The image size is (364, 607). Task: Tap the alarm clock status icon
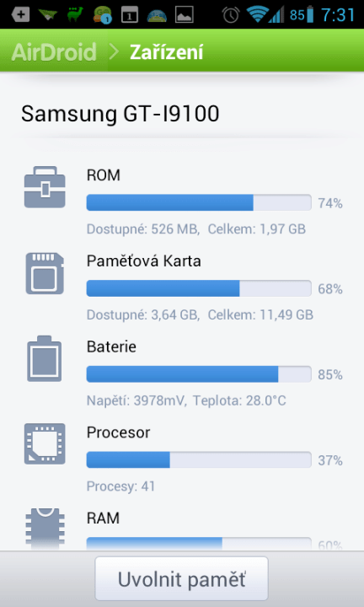[x=231, y=14]
